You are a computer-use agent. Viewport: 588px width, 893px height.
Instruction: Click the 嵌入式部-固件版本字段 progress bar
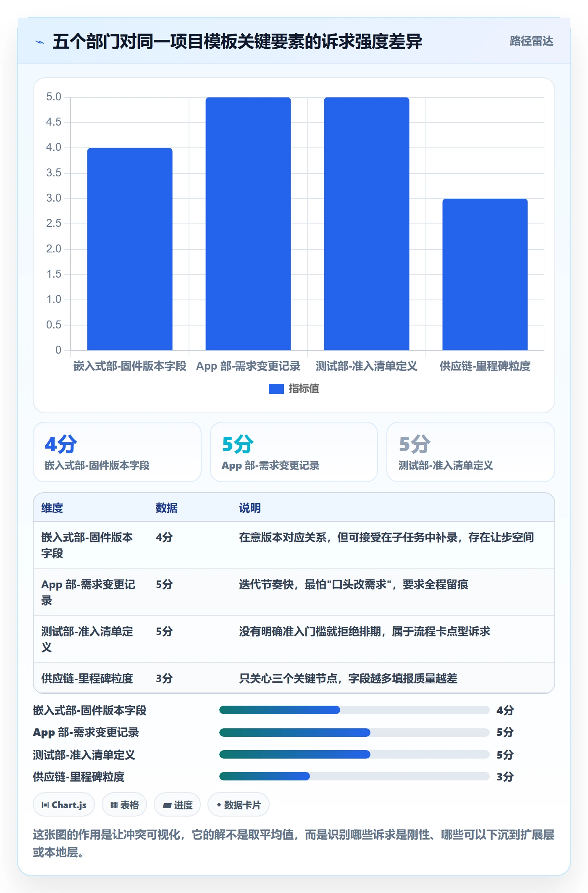[x=354, y=710]
